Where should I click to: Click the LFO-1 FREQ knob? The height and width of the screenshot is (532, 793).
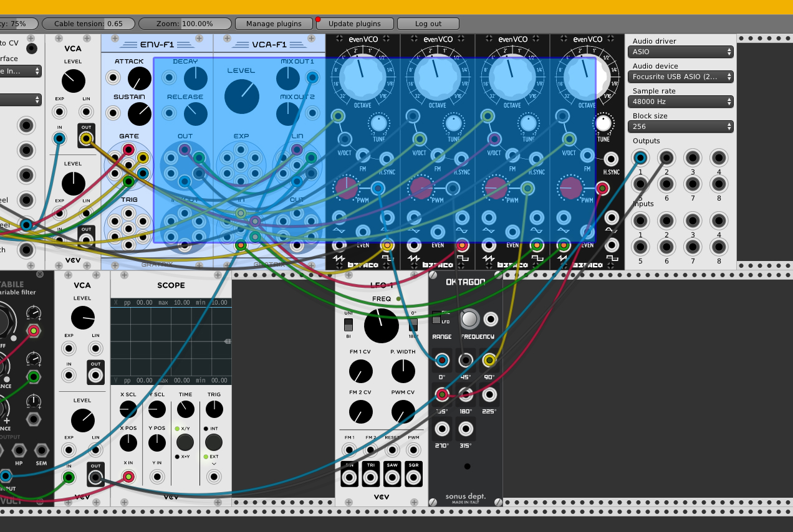pyautogui.click(x=381, y=325)
